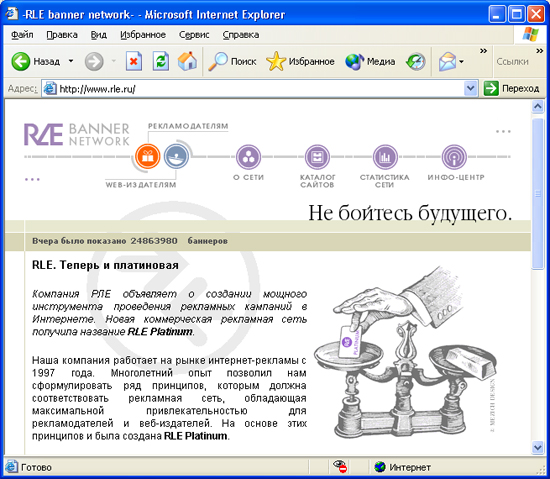This screenshot has width=550, height=479.
Task: Click the РЕКЛАМОДАТЕЛЯМ text link
Action: [x=188, y=126]
